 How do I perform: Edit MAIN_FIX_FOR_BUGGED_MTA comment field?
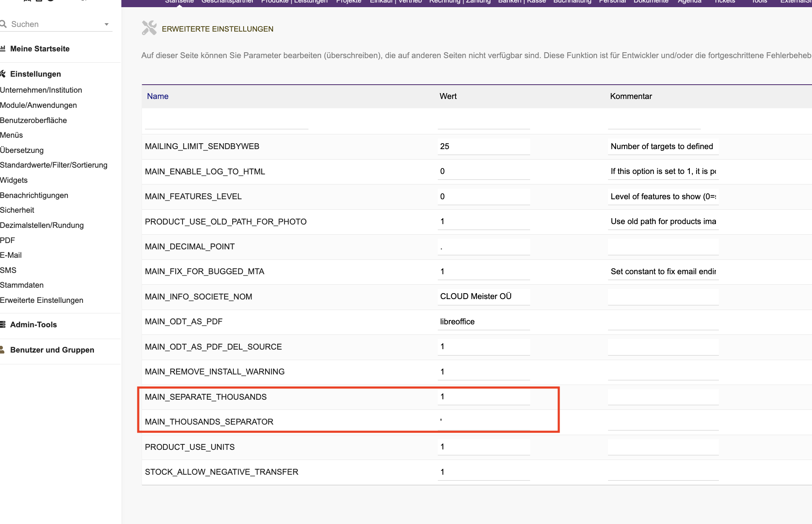pos(663,272)
